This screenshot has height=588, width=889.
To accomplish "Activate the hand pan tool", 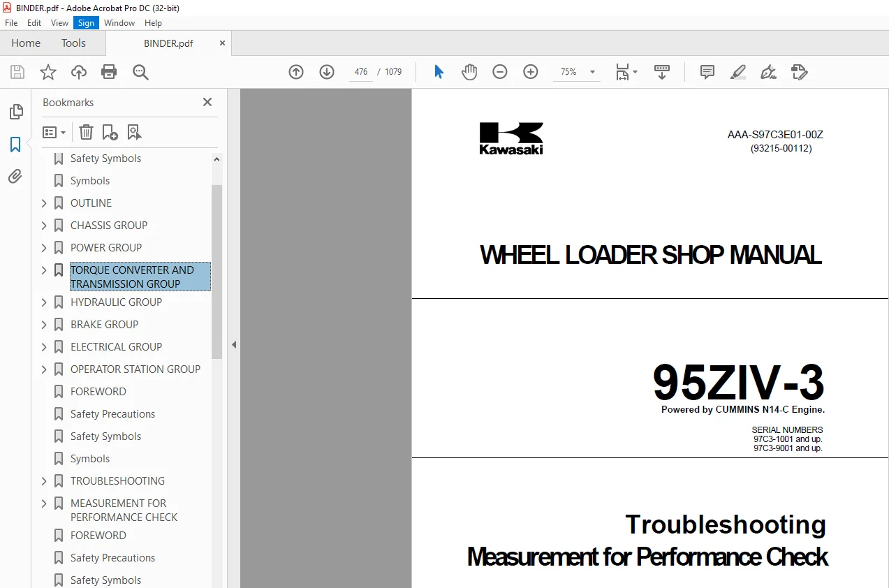I will pyautogui.click(x=469, y=72).
